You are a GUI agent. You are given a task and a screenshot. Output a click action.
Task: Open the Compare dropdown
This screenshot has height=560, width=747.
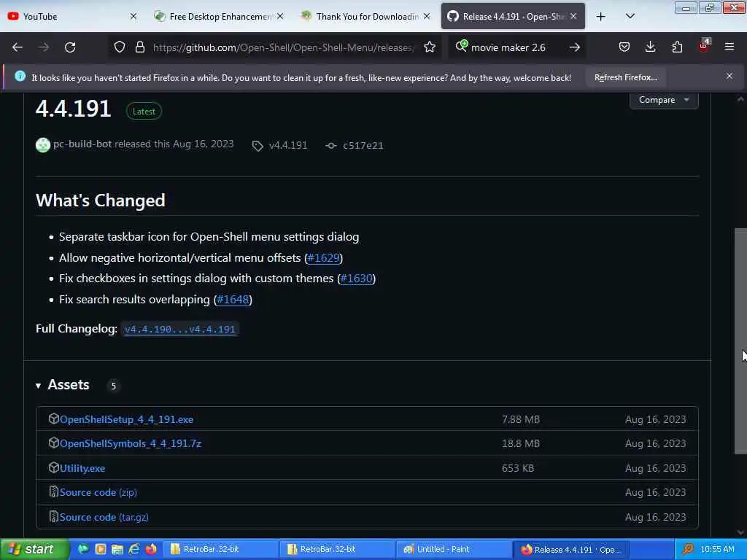pyautogui.click(x=664, y=100)
